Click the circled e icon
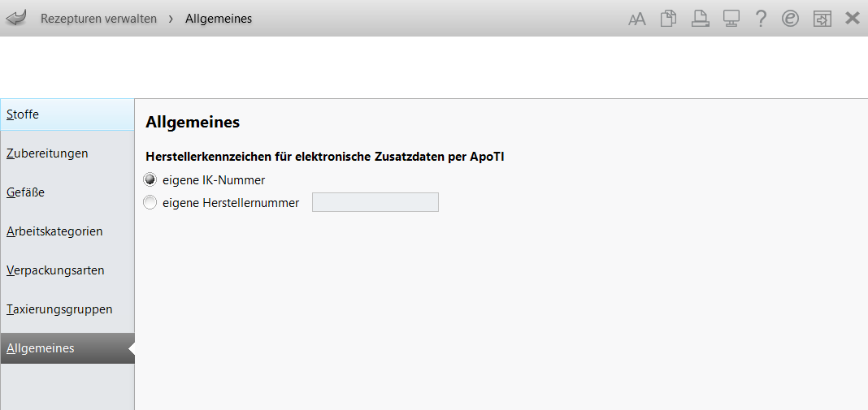This screenshot has width=868, height=410. (x=791, y=19)
